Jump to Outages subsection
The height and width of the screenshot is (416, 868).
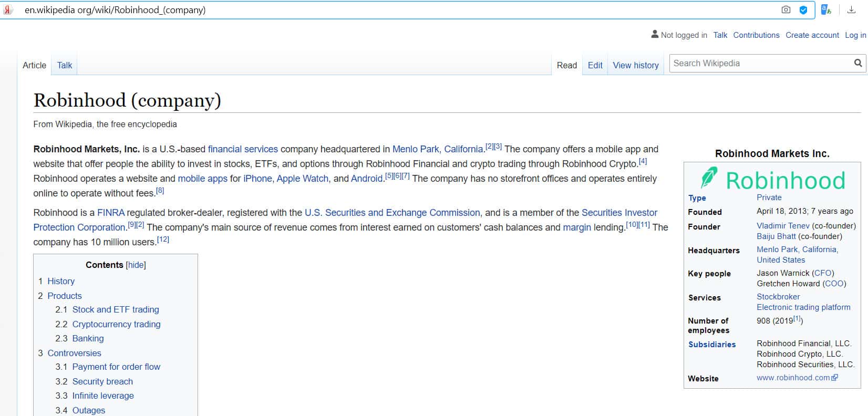[89, 410]
